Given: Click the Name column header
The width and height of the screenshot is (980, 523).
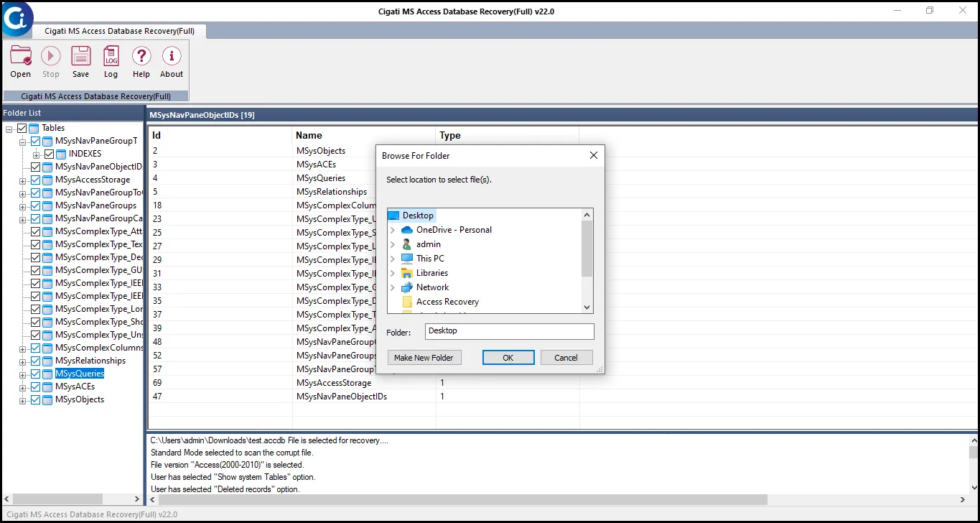Looking at the screenshot, I should (364, 135).
